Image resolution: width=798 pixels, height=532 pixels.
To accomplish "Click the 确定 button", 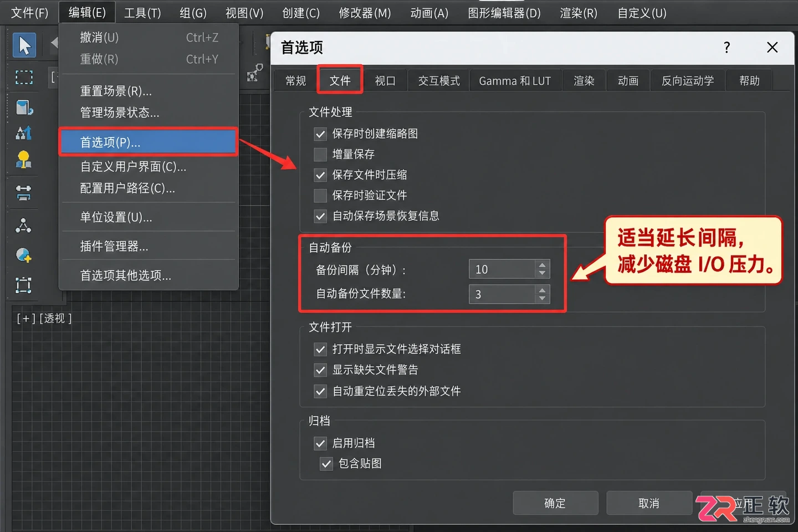I will click(x=555, y=503).
